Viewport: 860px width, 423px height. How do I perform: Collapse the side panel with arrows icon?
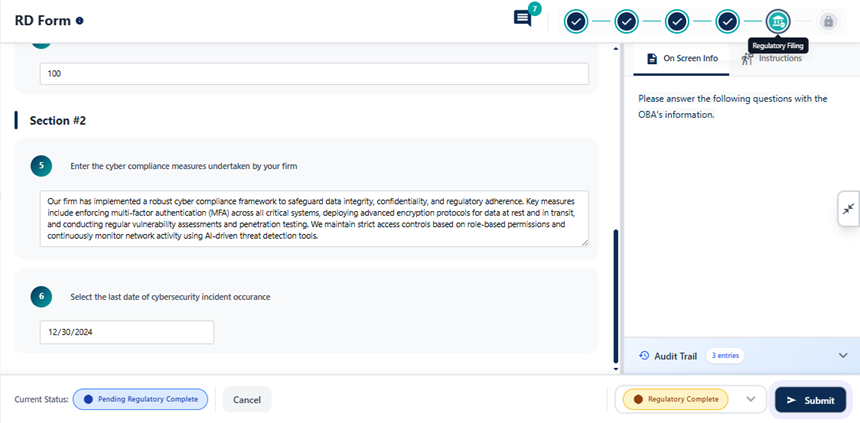848,209
